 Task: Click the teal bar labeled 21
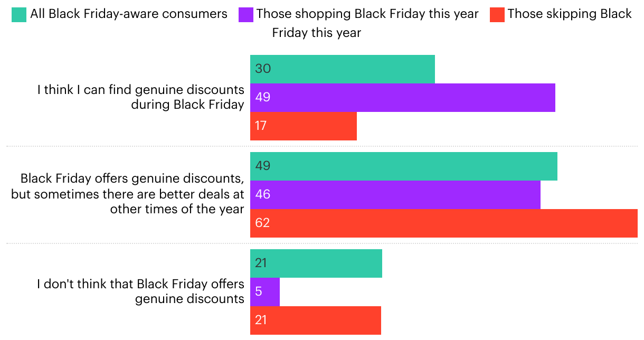click(x=316, y=263)
